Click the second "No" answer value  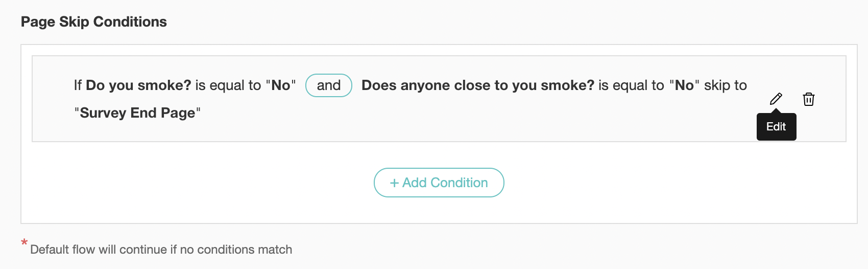(x=684, y=85)
